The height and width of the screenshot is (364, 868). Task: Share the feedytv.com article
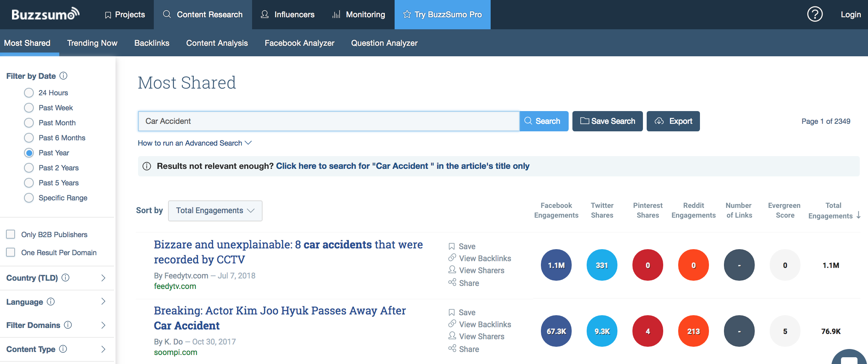tap(464, 283)
